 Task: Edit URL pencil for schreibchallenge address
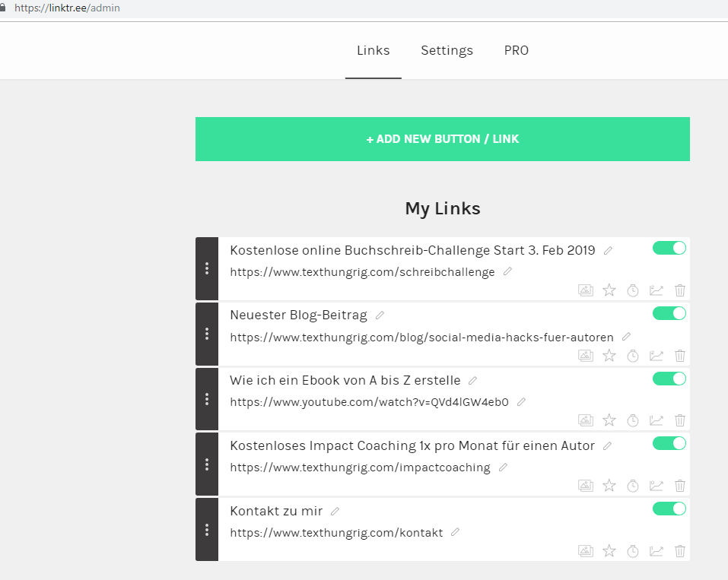507,271
